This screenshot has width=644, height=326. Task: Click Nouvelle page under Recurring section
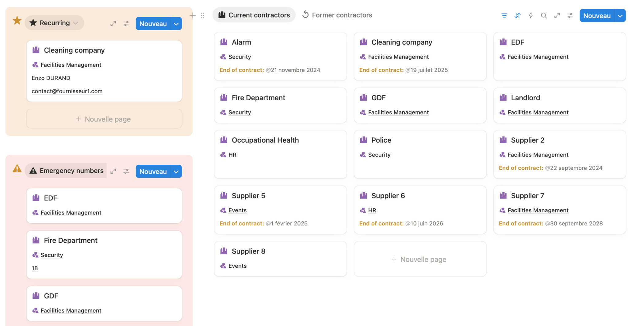(x=104, y=119)
